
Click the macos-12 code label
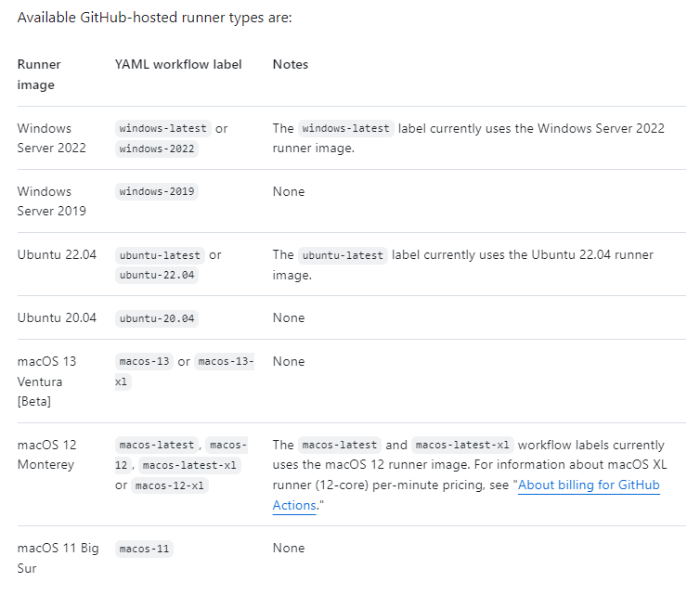pos(227,445)
